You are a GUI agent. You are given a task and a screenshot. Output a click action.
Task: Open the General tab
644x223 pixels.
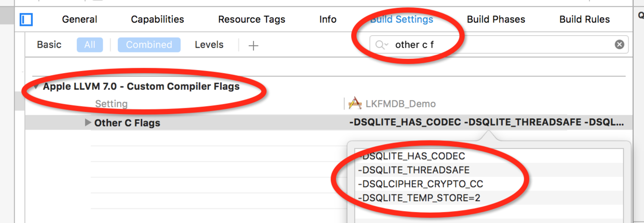pos(79,20)
